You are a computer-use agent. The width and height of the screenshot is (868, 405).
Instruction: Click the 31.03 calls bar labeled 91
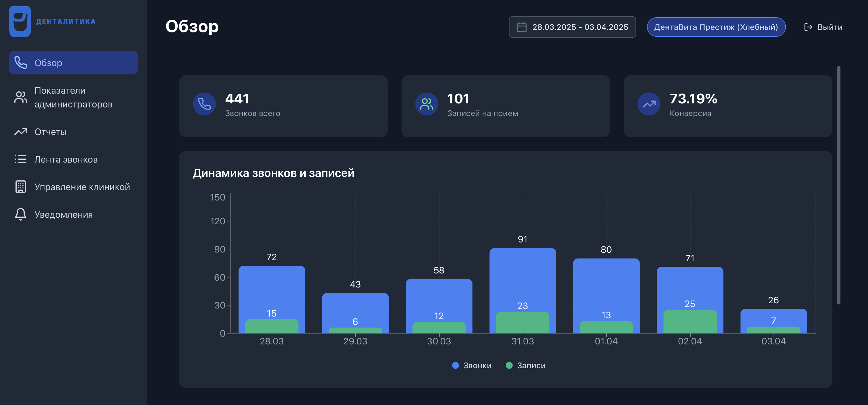pyautogui.click(x=522, y=277)
